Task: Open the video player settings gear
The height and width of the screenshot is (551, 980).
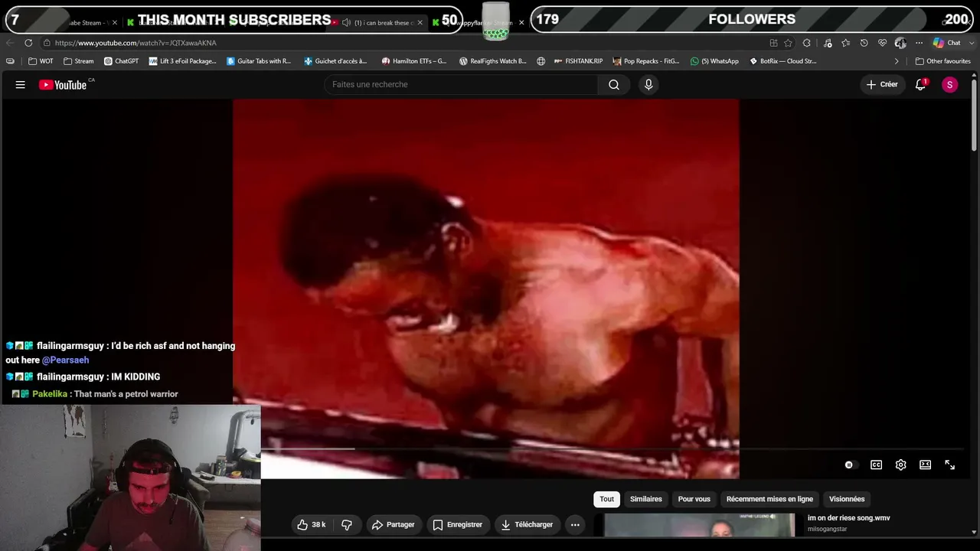Action: (900, 465)
